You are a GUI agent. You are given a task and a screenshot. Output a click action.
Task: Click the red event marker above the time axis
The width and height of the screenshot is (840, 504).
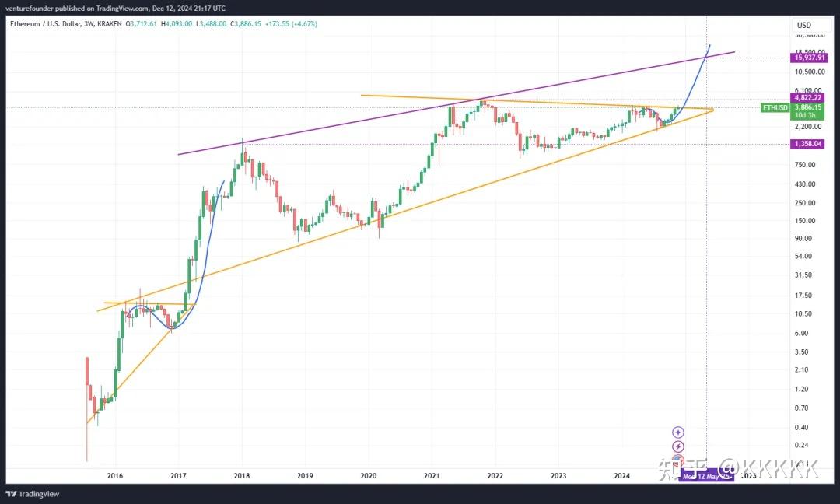[x=678, y=460]
